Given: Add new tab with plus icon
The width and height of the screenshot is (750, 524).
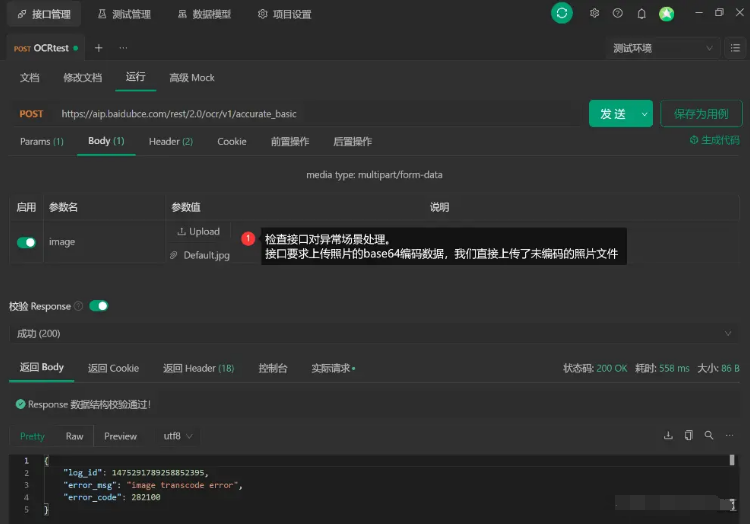Looking at the screenshot, I should click(99, 48).
